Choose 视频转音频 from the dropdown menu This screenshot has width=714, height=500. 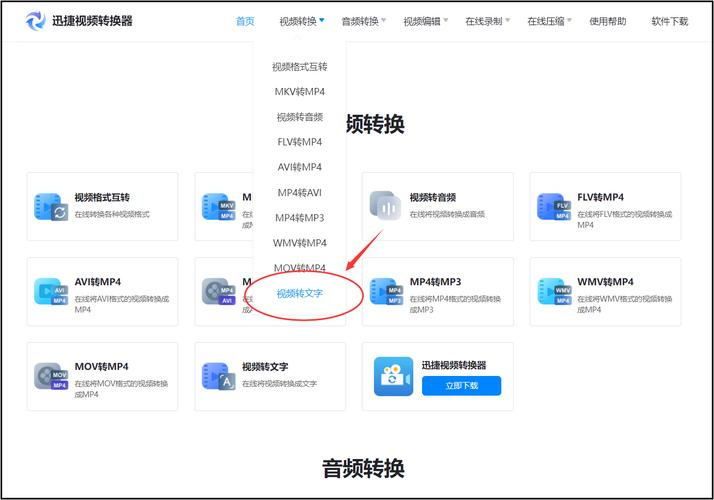tap(300, 117)
